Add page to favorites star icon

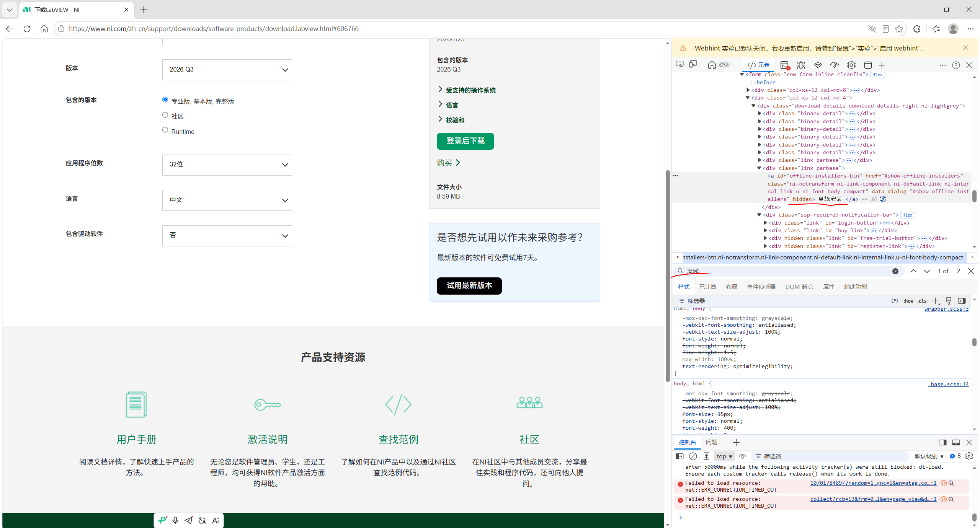pyautogui.click(x=899, y=29)
